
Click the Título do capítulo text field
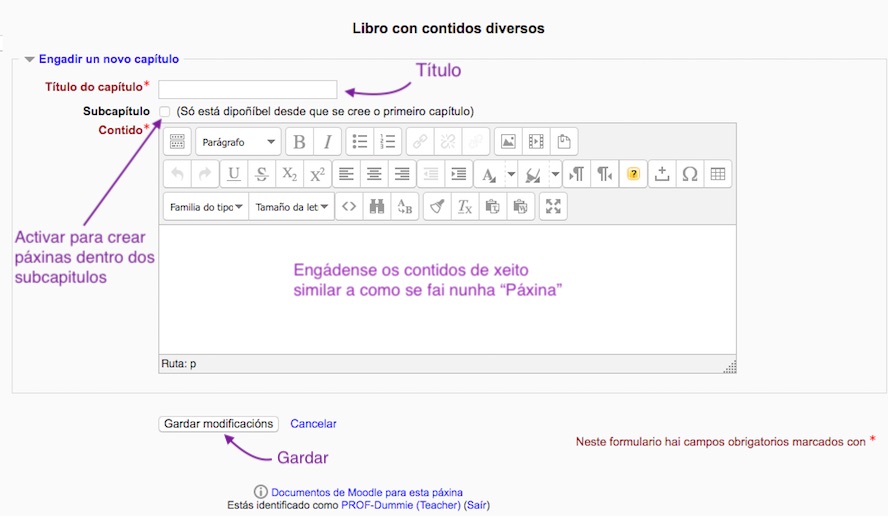point(247,89)
